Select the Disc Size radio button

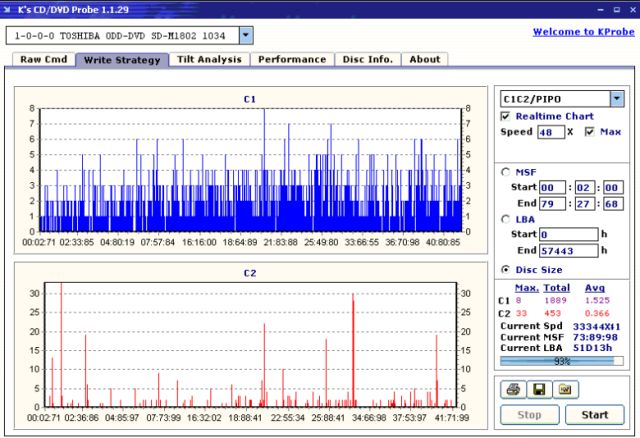click(505, 269)
